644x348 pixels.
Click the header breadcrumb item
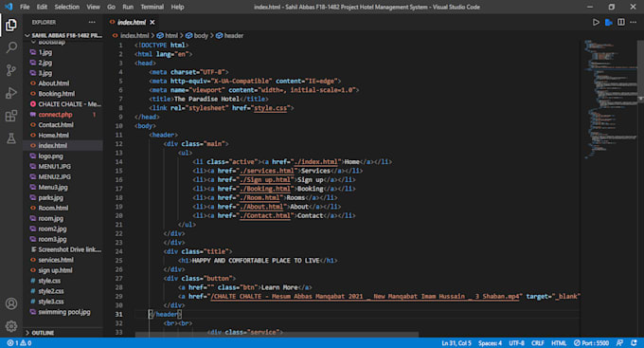pyautogui.click(x=230, y=36)
